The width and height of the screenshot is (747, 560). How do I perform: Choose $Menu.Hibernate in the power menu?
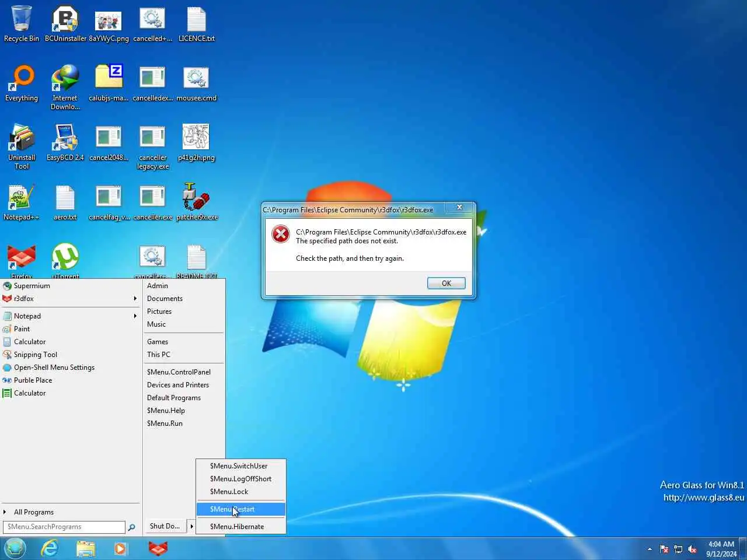[241, 527]
